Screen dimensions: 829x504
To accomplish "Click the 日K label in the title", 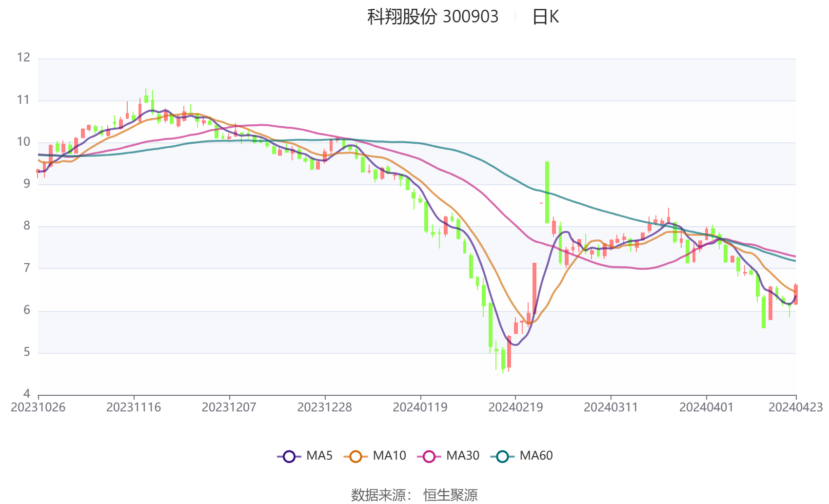I will (x=545, y=17).
